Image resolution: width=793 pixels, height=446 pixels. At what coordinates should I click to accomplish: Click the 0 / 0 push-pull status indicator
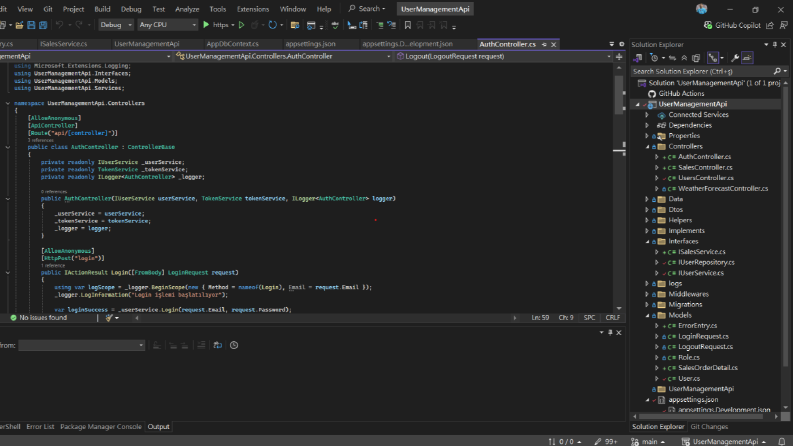point(565,441)
